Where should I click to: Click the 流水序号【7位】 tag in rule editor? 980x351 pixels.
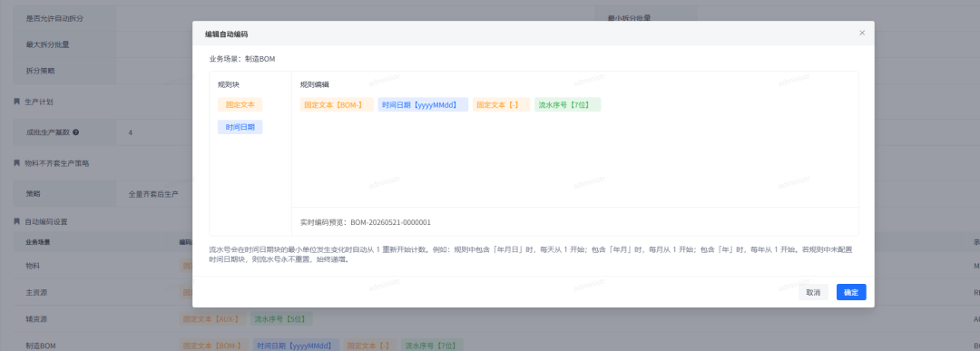click(567, 105)
